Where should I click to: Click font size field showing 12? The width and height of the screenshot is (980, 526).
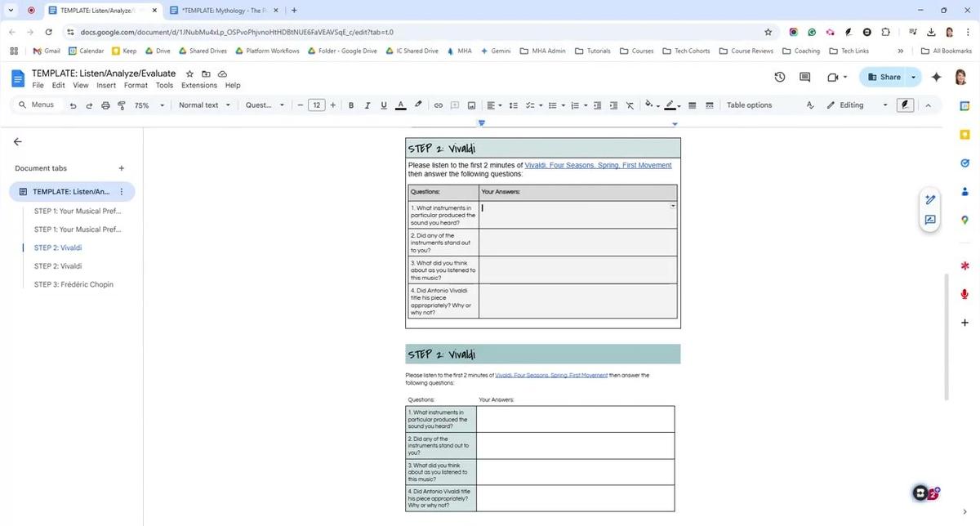pyautogui.click(x=317, y=105)
